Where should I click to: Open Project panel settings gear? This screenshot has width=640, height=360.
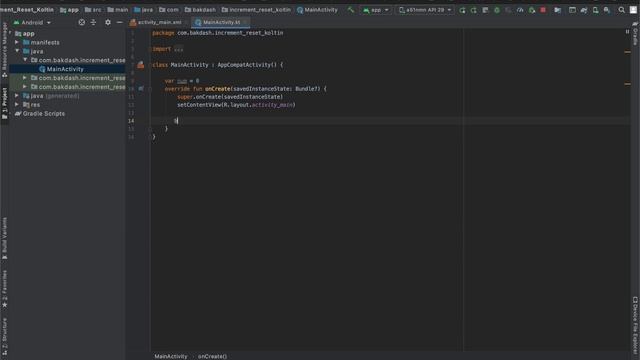coord(108,22)
